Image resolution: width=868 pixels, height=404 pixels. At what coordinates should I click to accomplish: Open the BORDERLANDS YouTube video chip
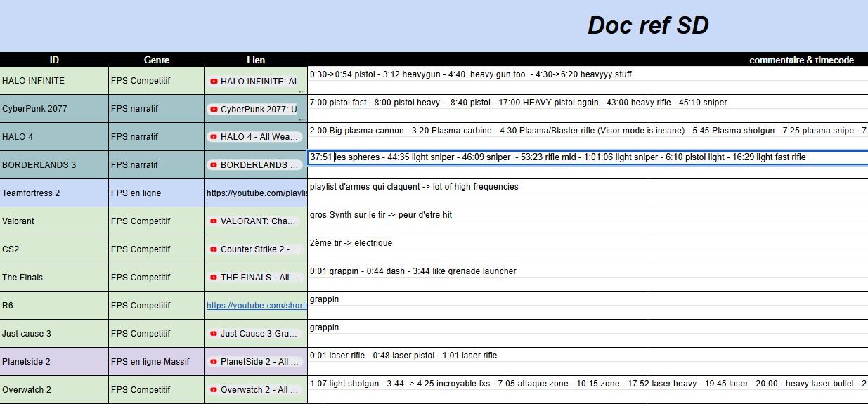[254, 165]
